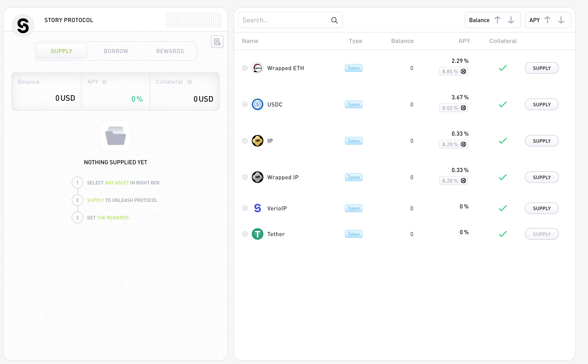This screenshot has height=364, width=588.
Task: Click the search magnifier icon
Action: 334,20
